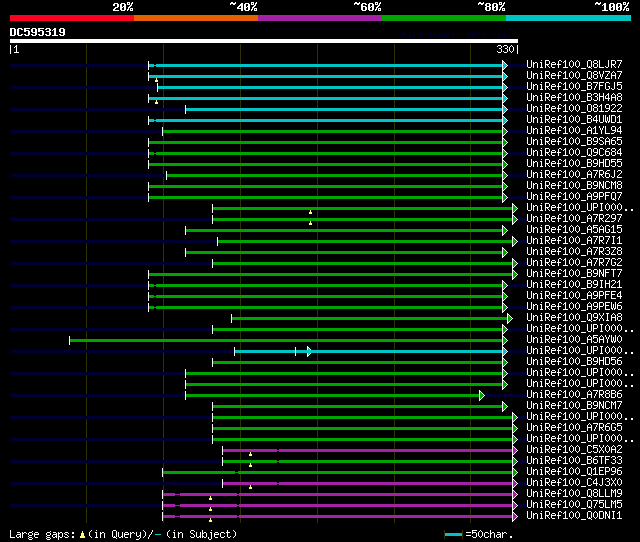Click the arrowhead ending the Q8LJR7 alignment
640x542 pixels.
505,65
